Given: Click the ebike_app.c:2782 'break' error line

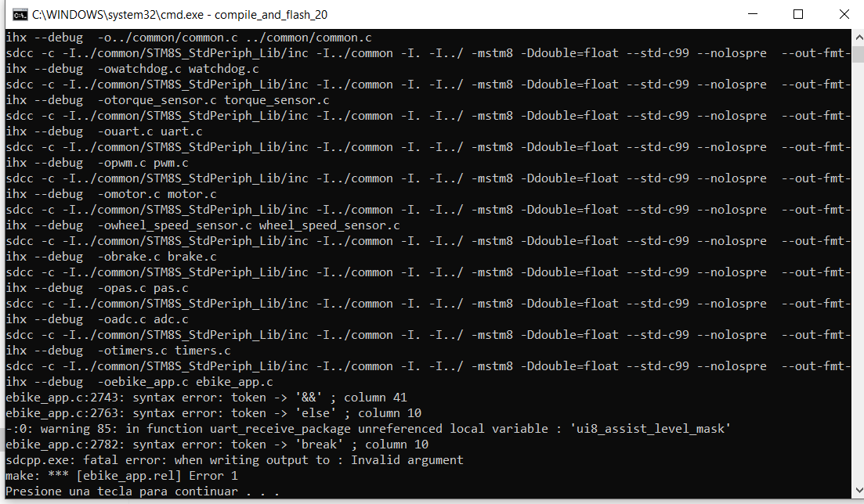Looking at the screenshot, I should point(216,445).
